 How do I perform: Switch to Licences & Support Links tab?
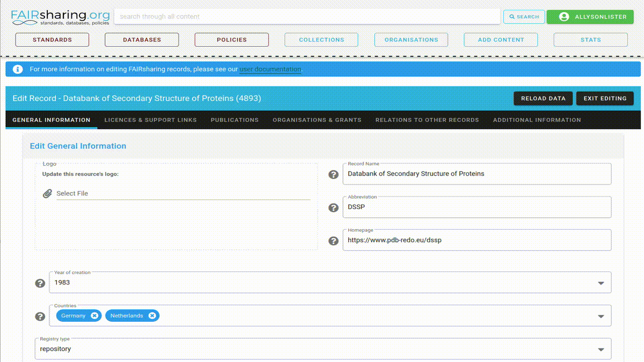[x=150, y=120]
